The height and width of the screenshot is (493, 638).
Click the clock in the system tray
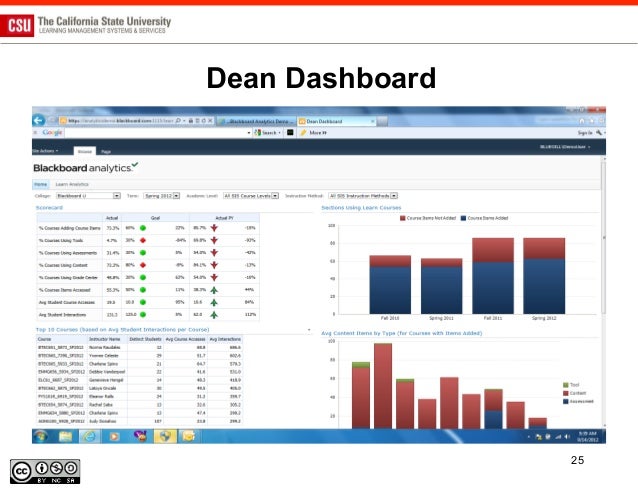(x=588, y=436)
